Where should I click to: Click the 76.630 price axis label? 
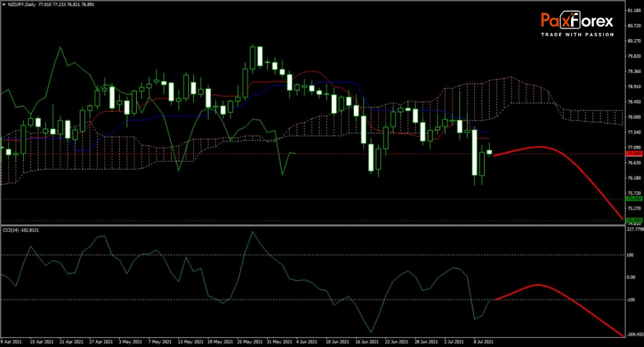tap(634, 163)
